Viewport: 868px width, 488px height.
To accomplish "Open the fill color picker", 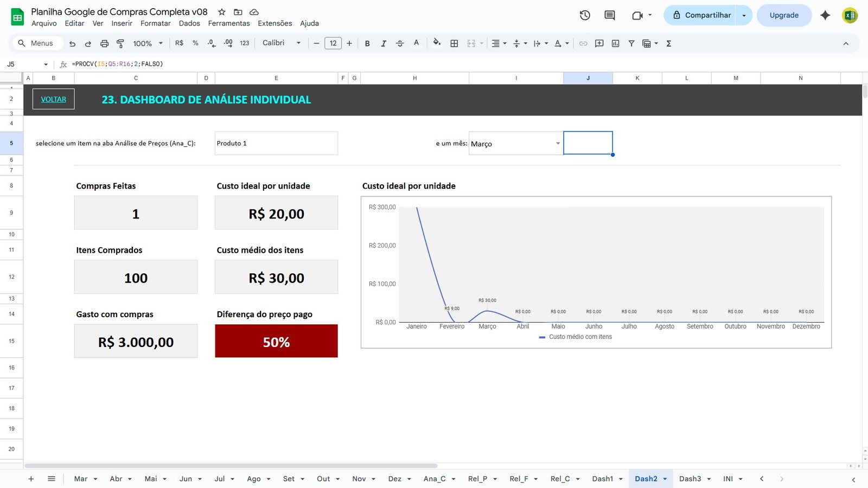I will pyautogui.click(x=437, y=43).
